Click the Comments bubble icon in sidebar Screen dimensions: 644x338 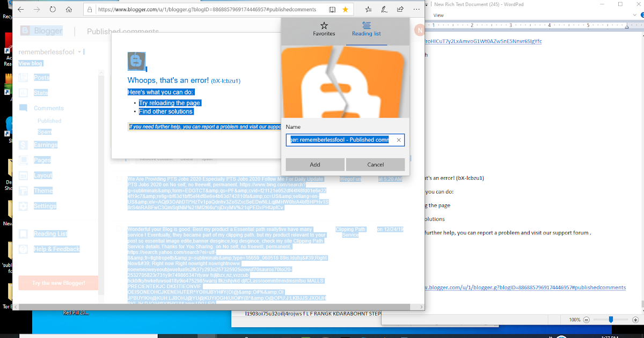click(23, 108)
